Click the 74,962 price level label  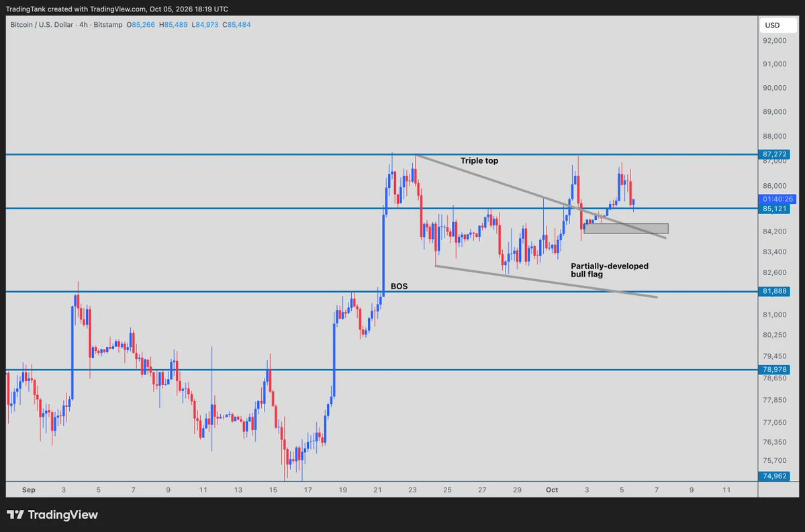775,476
